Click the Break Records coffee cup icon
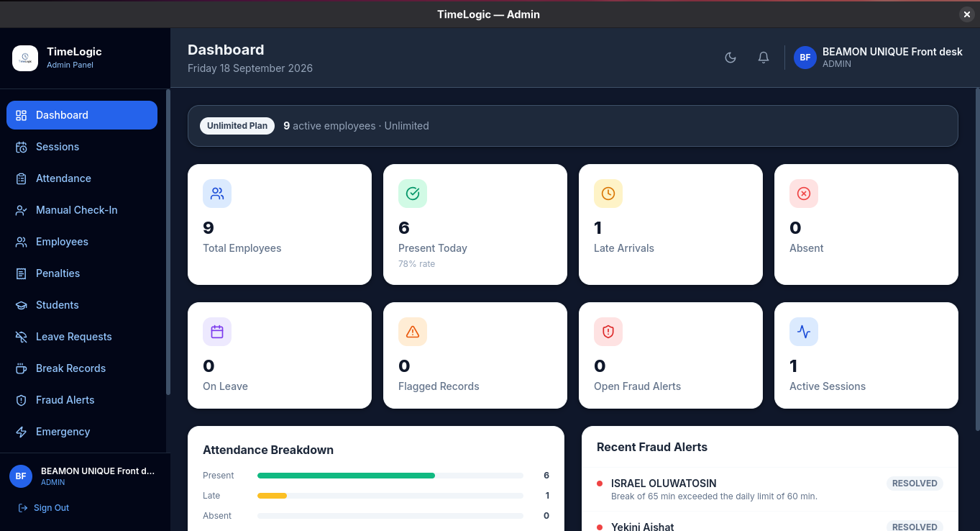 click(x=21, y=368)
